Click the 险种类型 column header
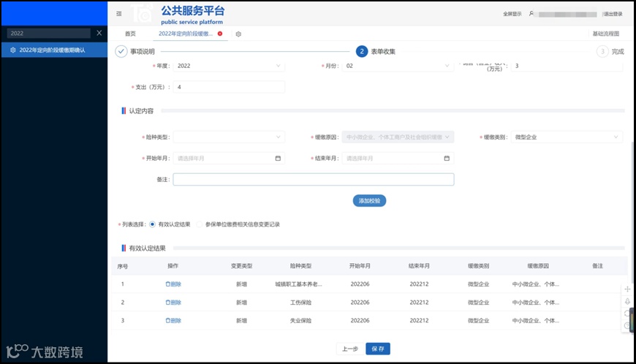The width and height of the screenshot is (636, 364). pos(300,266)
